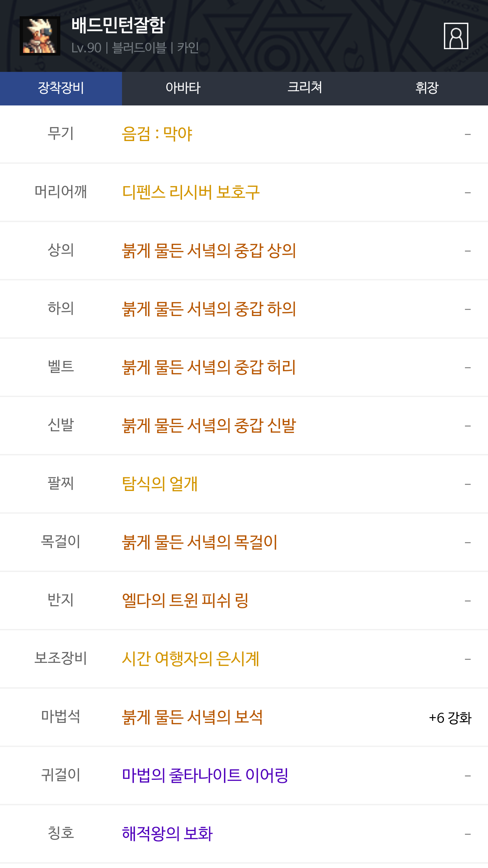Select the 장착장비 tab
Screen dimensions: 488x868
(61, 88)
